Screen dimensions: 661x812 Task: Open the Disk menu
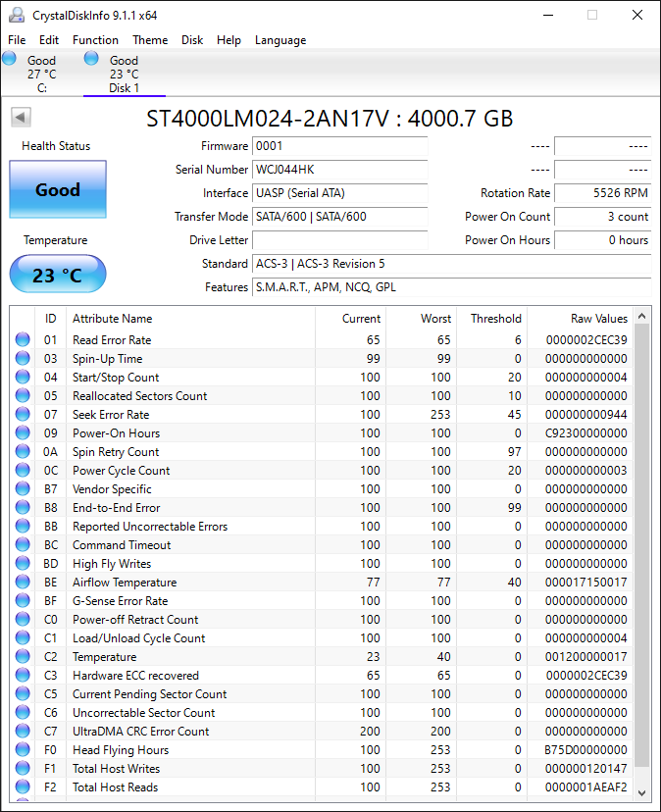coord(192,40)
